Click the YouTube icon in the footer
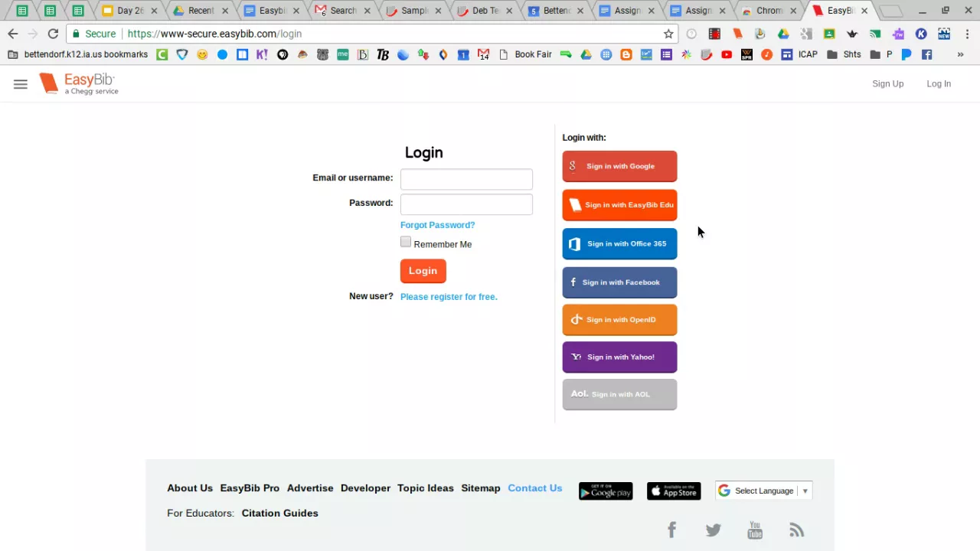980x551 pixels. click(x=755, y=530)
